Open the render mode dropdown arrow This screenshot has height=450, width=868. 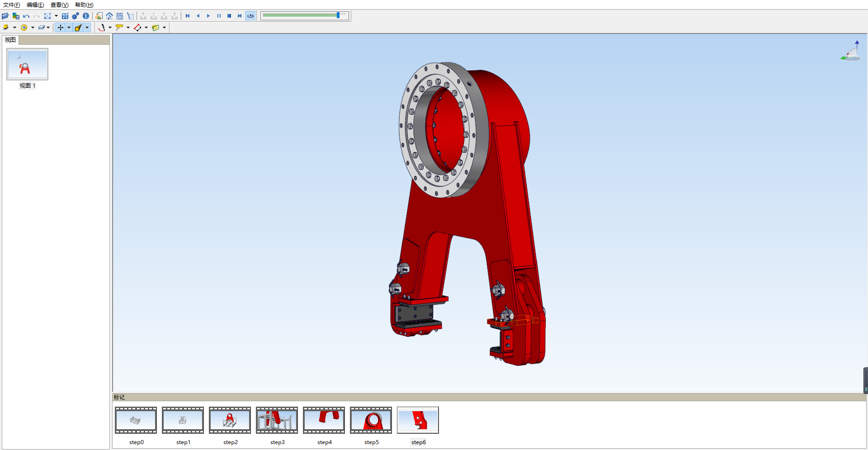pyautogui.click(x=14, y=28)
